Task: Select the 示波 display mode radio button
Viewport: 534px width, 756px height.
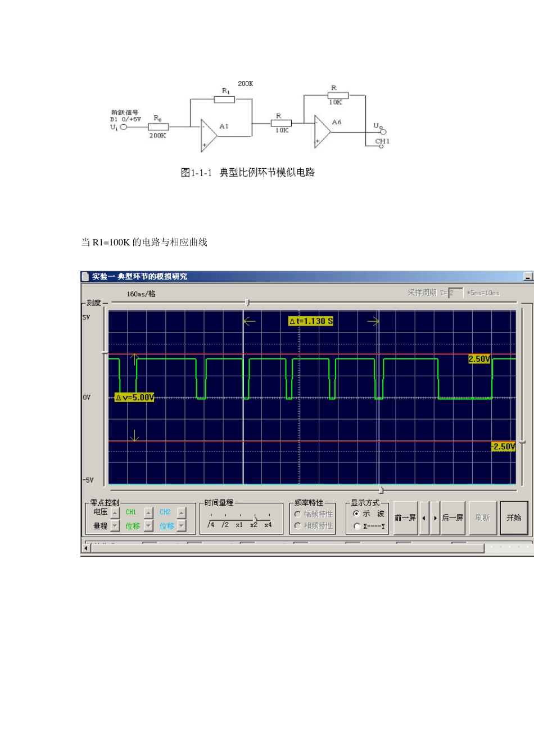Action: click(x=356, y=514)
